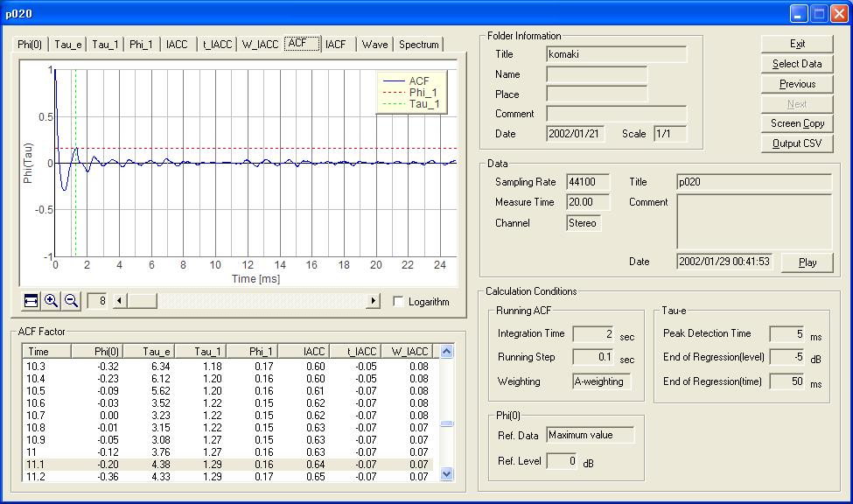Click the Screen Copy button
The image size is (853, 504).
tap(796, 123)
